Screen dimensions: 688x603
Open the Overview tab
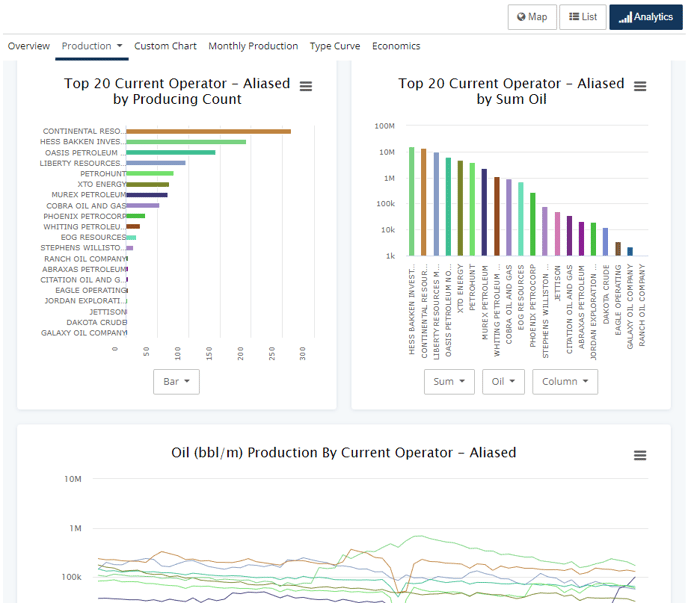click(x=29, y=46)
